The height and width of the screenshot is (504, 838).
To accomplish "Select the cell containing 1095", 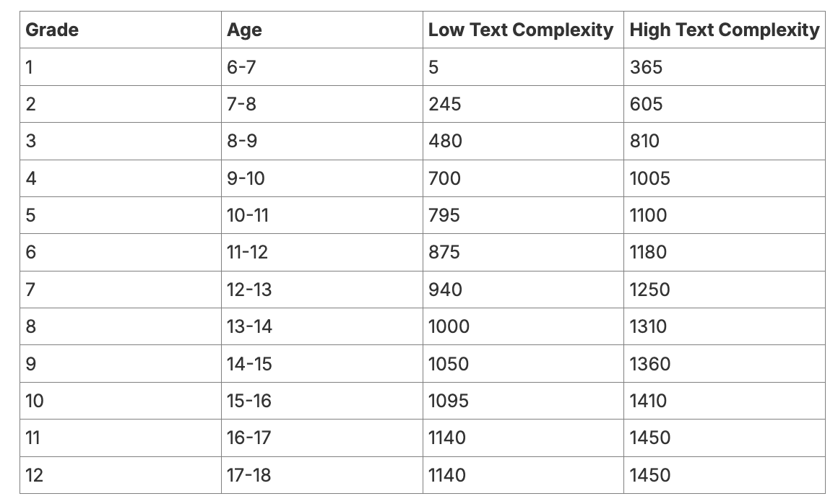I will (523, 401).
